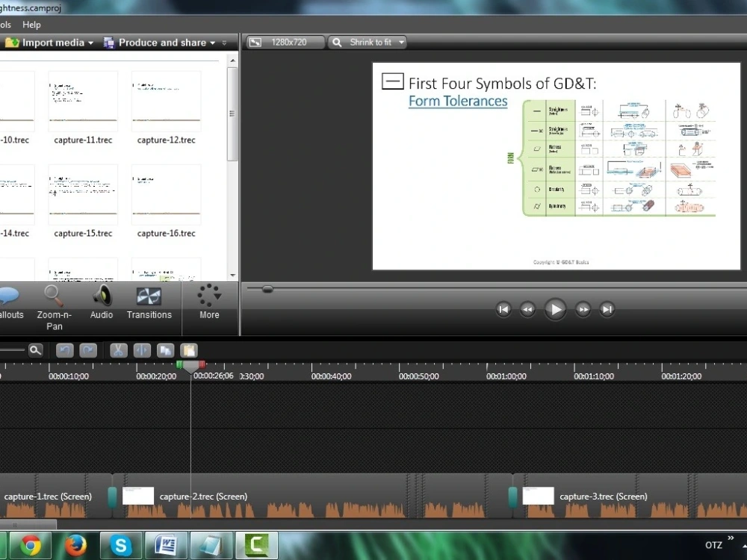
Task: Jump to the previous clip
Action: pos(503,310)
